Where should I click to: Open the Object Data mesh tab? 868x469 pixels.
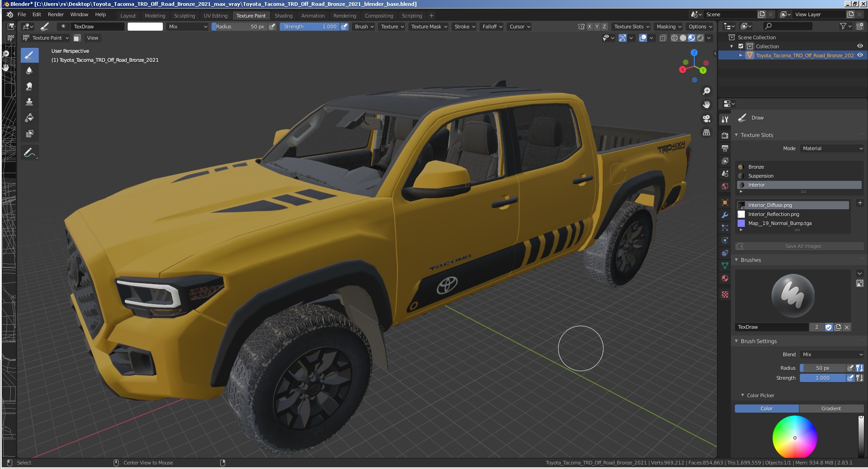(x=725, y=266)
